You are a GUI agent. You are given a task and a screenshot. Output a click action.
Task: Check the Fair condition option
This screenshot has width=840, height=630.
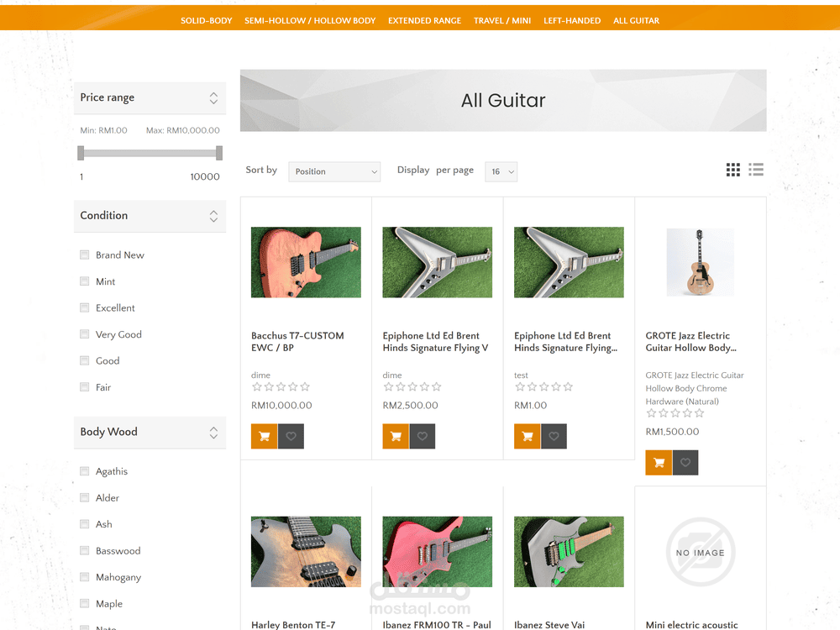click(x=84, y=386)
